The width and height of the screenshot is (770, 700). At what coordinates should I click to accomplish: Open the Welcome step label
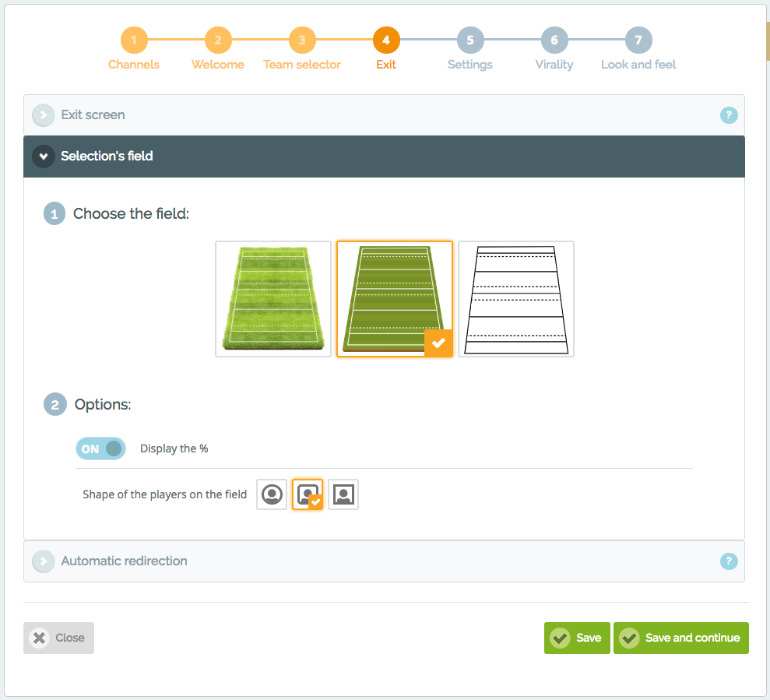217,65
